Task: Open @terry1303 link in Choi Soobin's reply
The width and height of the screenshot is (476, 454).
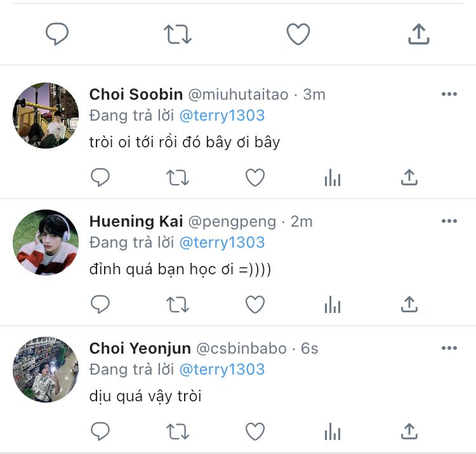Action: [222, 116]
